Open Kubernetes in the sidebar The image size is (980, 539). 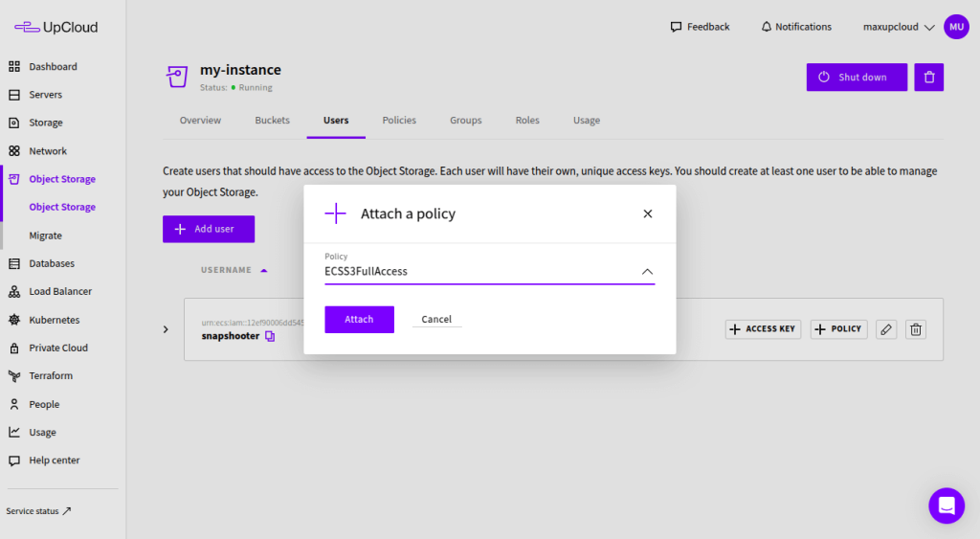[x=54, y=320]
